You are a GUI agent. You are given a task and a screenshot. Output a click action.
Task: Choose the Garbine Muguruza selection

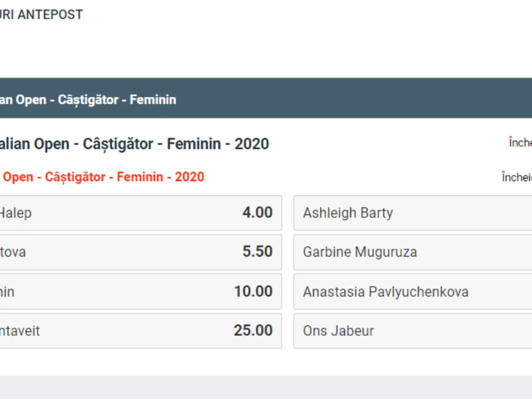(x=360, y=252)
